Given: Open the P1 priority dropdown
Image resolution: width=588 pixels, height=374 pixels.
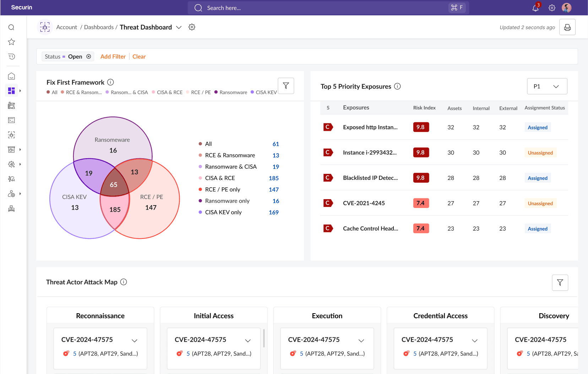Looking at the screenshot, I should click(x=547, y=86).
